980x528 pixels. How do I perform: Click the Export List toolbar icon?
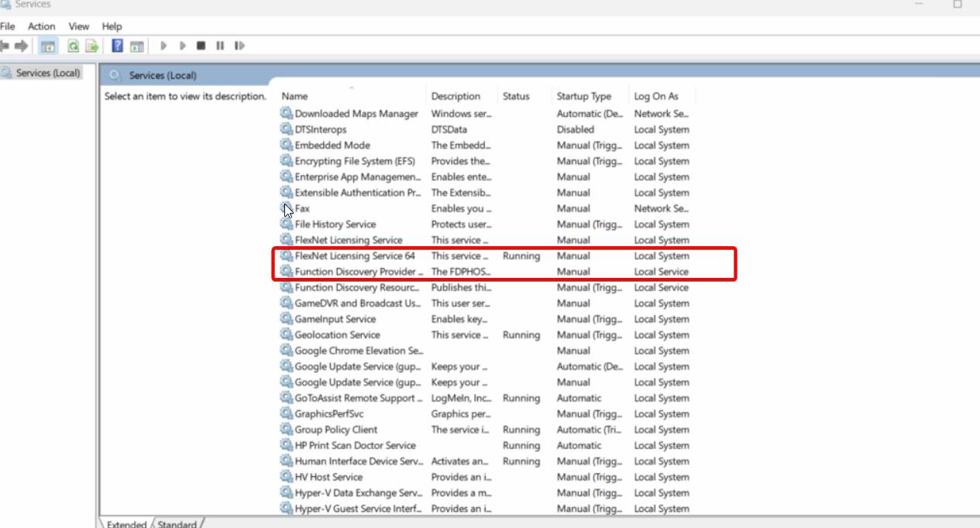91,46
